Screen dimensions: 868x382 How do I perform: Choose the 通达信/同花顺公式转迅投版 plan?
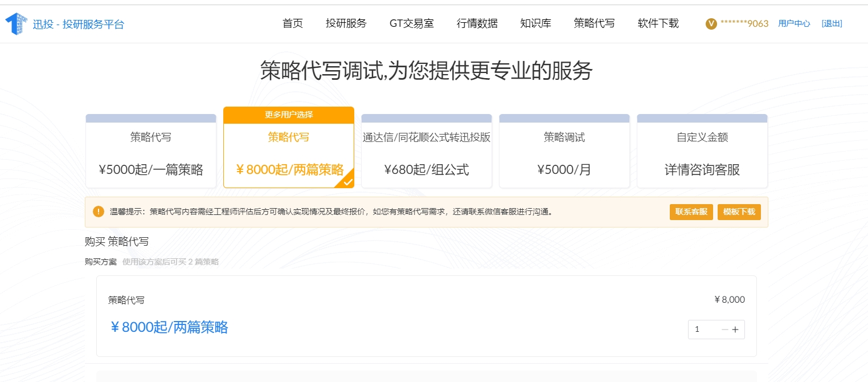coord(427,154)
